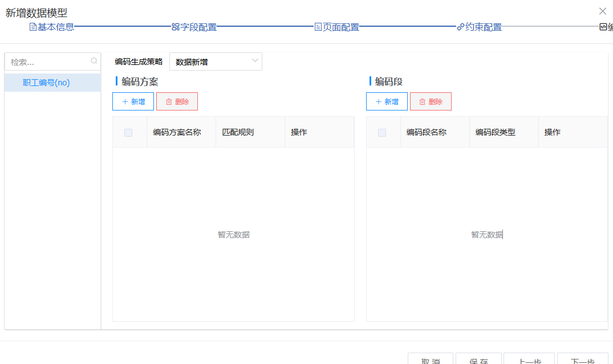Click the search magnifier icon in sidebar

click(x=94, y=61)
